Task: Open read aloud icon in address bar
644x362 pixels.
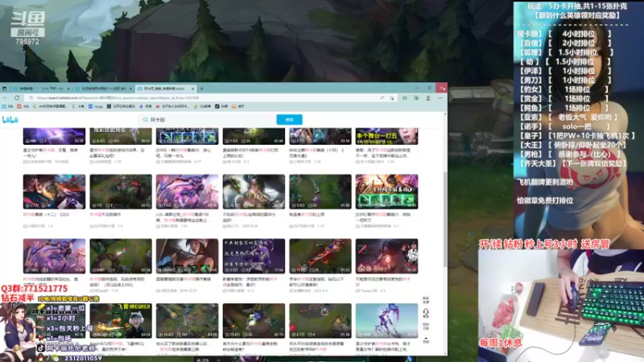Action: (382, 98)
